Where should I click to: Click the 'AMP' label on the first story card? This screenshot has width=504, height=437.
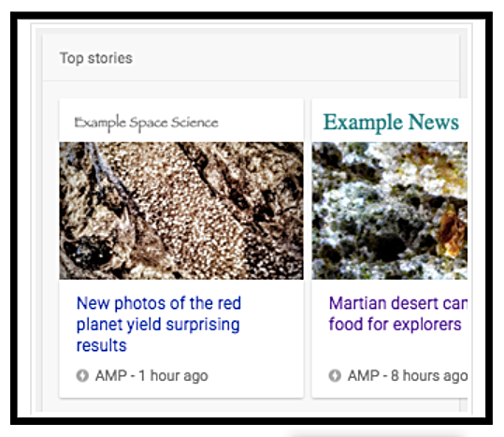pos(111,375)
